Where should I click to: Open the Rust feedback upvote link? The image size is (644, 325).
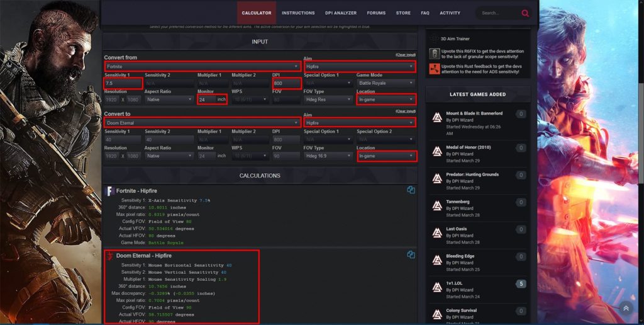pos(482,69)
